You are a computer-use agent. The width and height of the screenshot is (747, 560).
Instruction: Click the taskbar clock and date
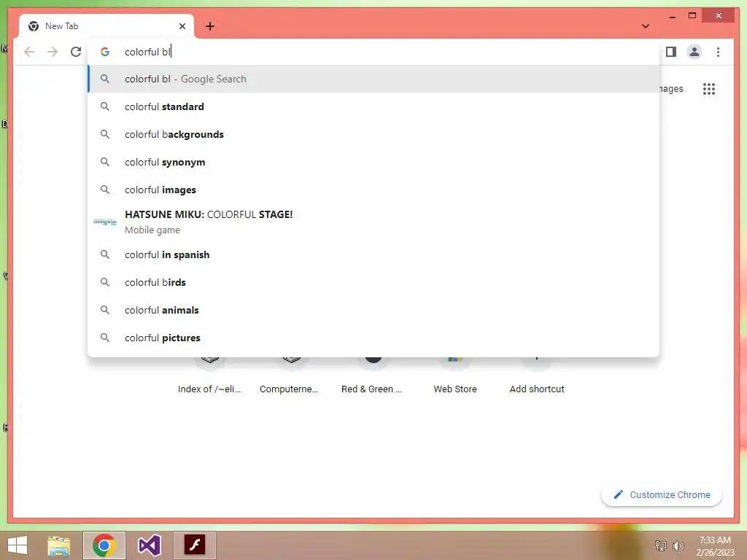[x=715, y=546]
